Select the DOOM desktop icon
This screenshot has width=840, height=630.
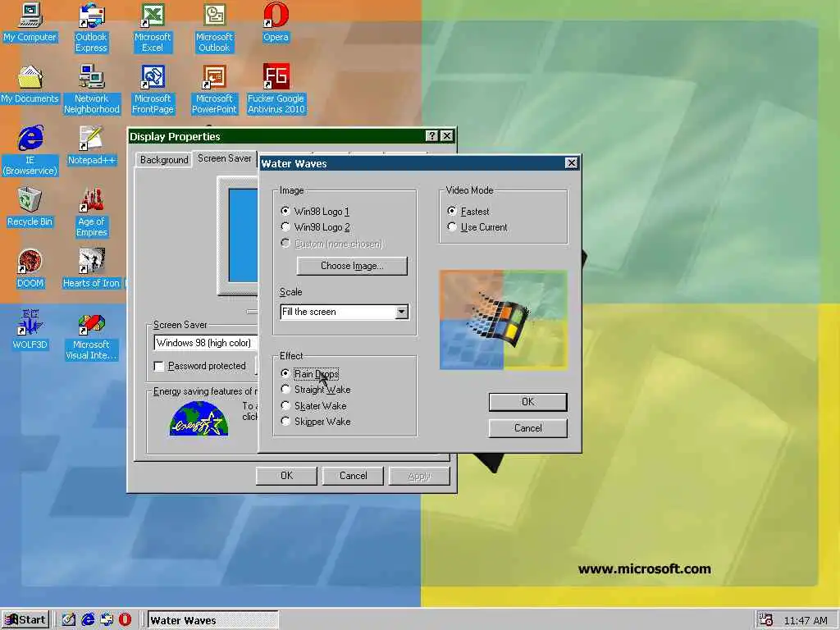coord(30,268)
